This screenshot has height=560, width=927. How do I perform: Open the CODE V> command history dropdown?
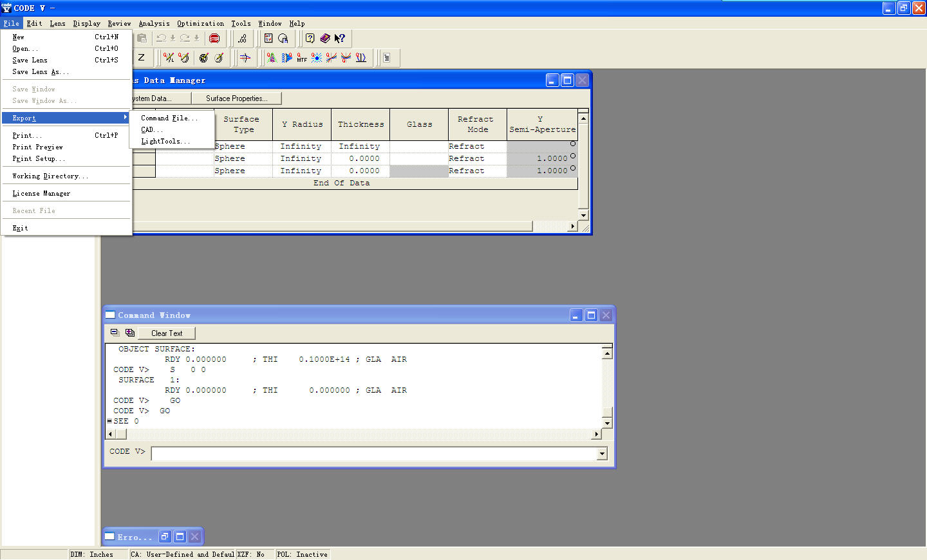(603, 454)
